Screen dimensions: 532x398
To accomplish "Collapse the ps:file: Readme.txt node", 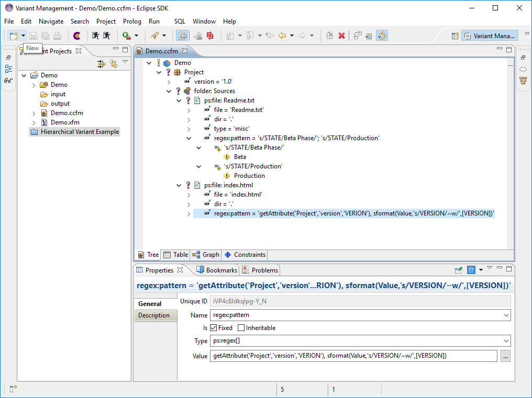I will [179, 101].
